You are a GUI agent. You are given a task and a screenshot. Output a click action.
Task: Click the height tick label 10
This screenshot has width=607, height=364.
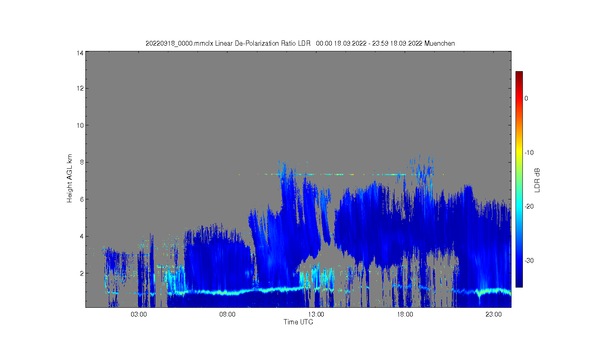point(80,125)
